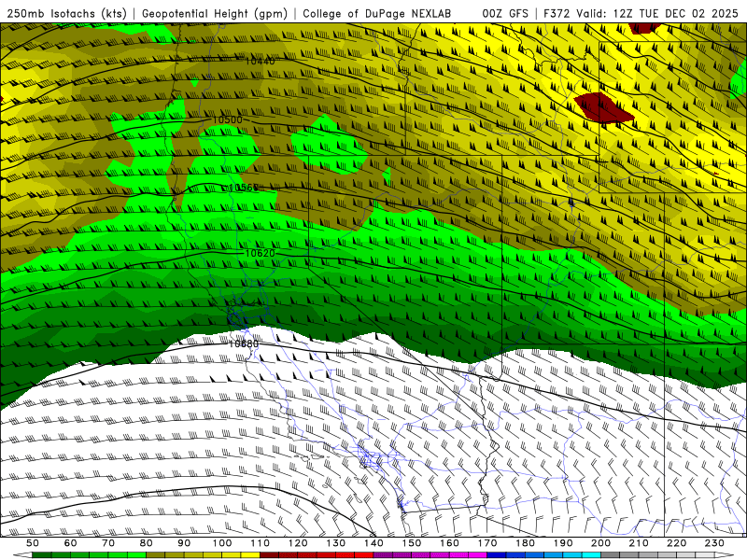Viewport: 747px width, 560px height.
Task: Click the legend value 100
Action: [222, 543]
